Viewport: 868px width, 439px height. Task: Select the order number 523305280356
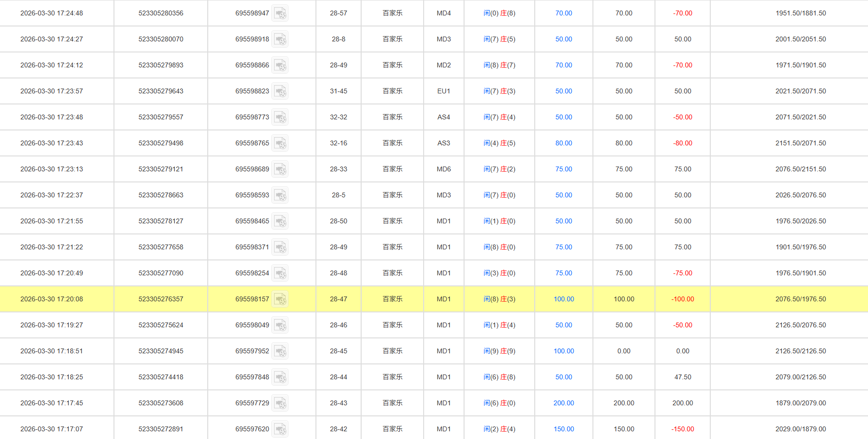click(161, 13)
